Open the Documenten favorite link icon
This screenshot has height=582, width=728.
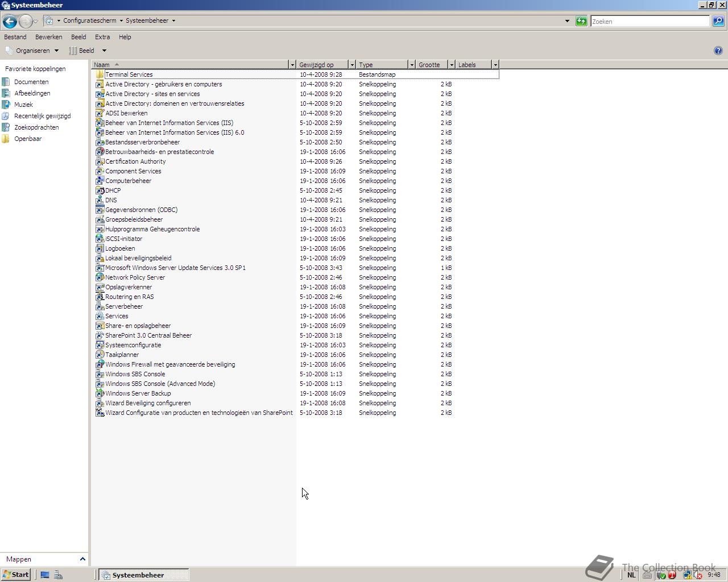6,82
